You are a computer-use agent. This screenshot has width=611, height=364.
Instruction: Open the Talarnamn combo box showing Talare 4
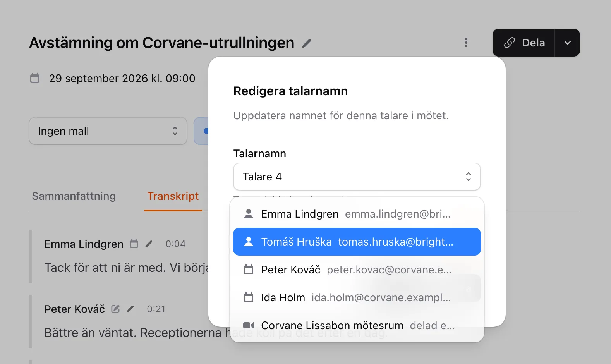(x=357, y=177)
